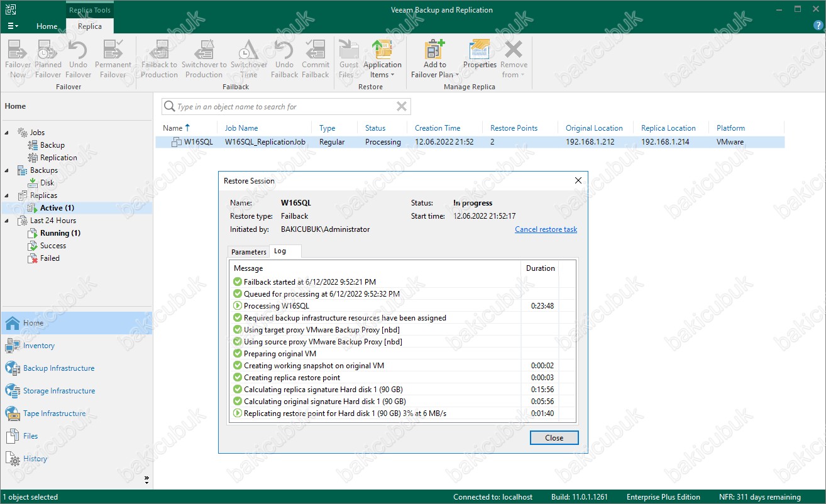Click the Duration column header in log
This screenshot has height=504, width=826.
(x=540, y=268)
